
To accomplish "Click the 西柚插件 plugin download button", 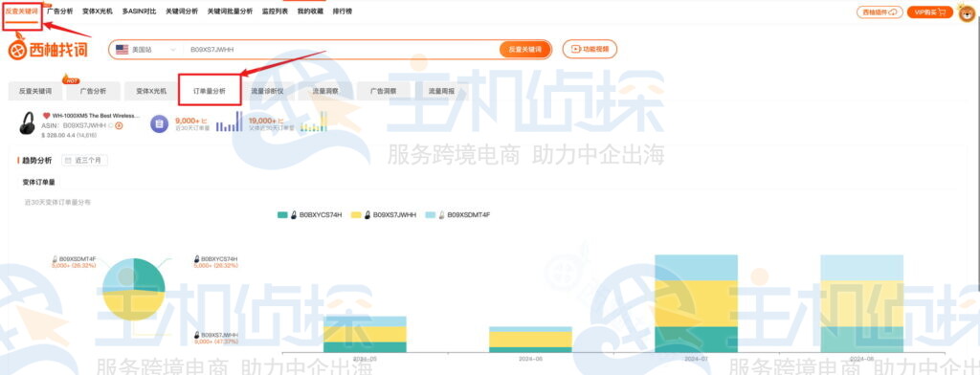I will pyautogui.click(x=880, y=11).
